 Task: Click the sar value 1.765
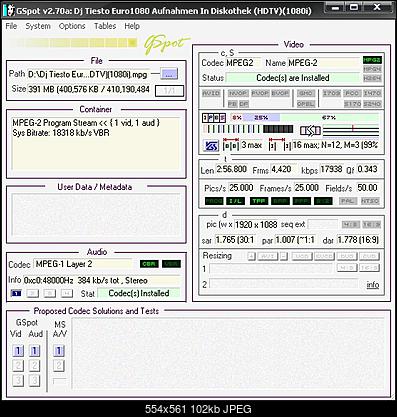click(x=235, y=240)
